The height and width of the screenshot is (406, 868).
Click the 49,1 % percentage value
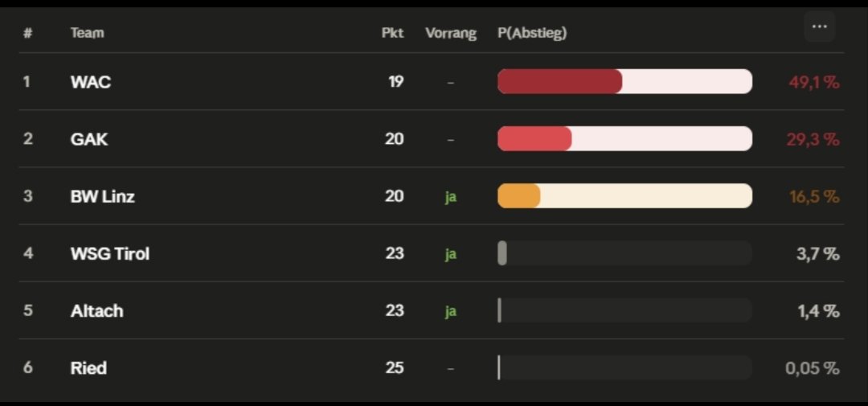[x=814, y=82]
